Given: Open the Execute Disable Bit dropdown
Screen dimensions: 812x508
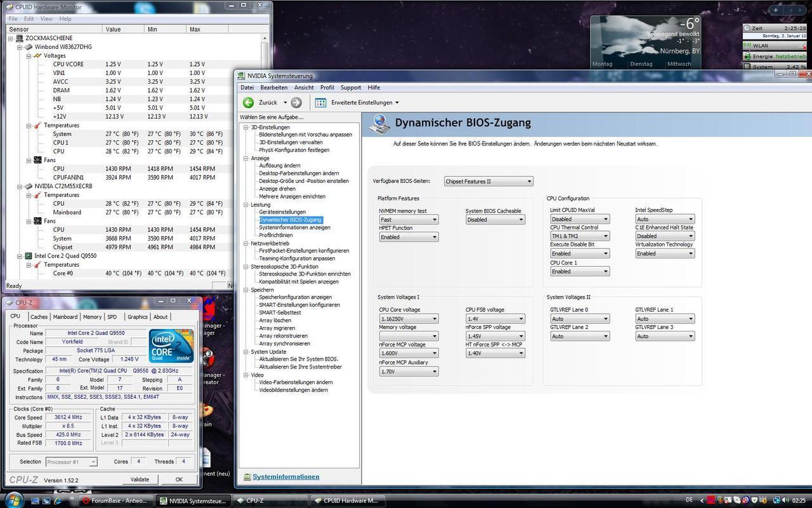Looking at the screenshot, I should 580,253.
